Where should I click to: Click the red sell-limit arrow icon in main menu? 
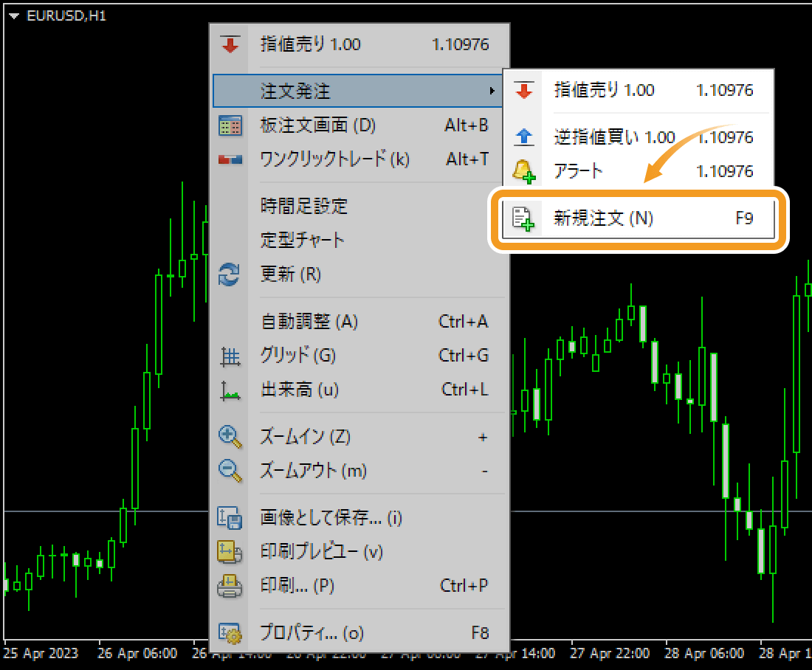(x=230, y=44)
